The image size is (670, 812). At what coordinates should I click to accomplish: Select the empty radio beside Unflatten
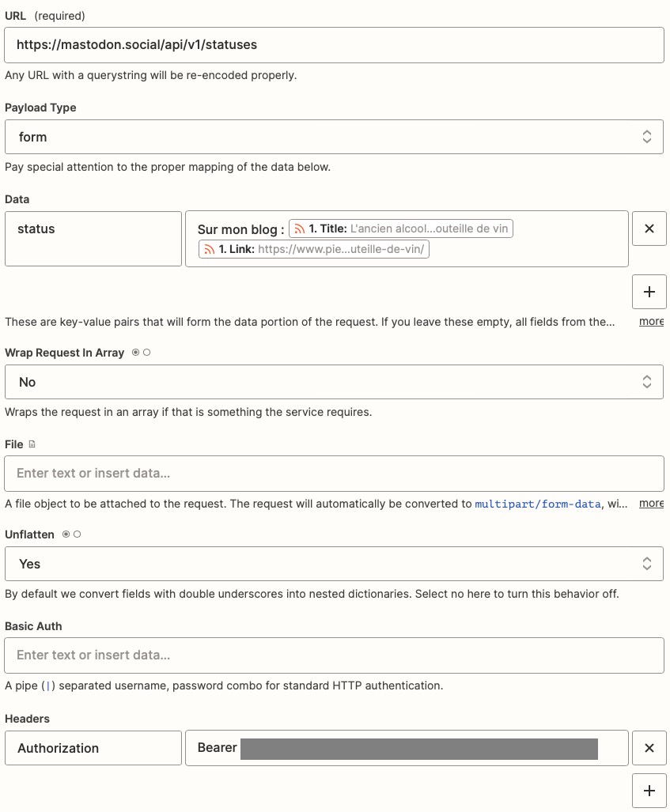coord(77,534)
